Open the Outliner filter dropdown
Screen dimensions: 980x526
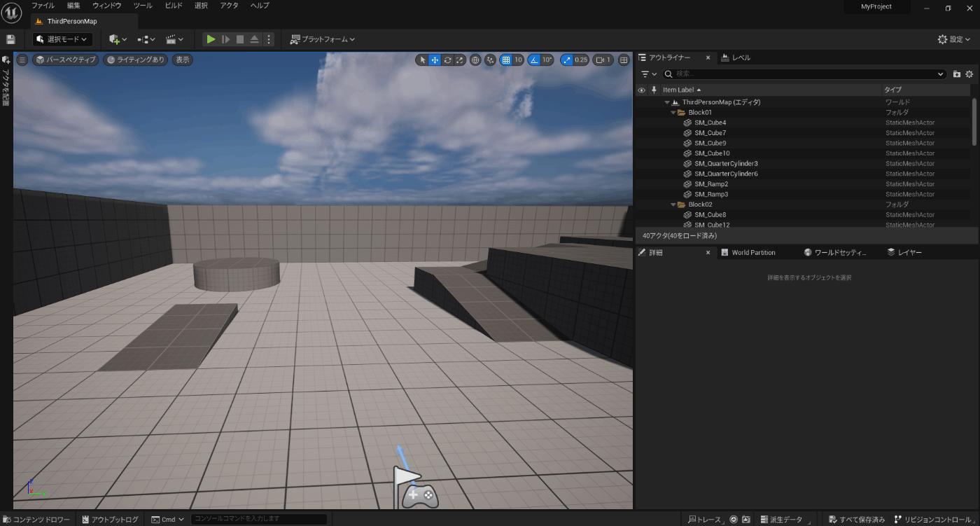click(x=649, y=74)
